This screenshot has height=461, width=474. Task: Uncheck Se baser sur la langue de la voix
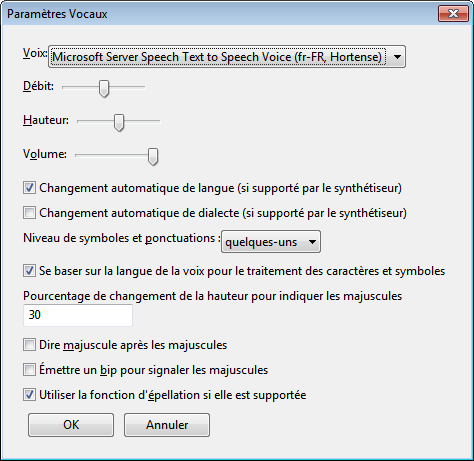click(x=29, y=270)
